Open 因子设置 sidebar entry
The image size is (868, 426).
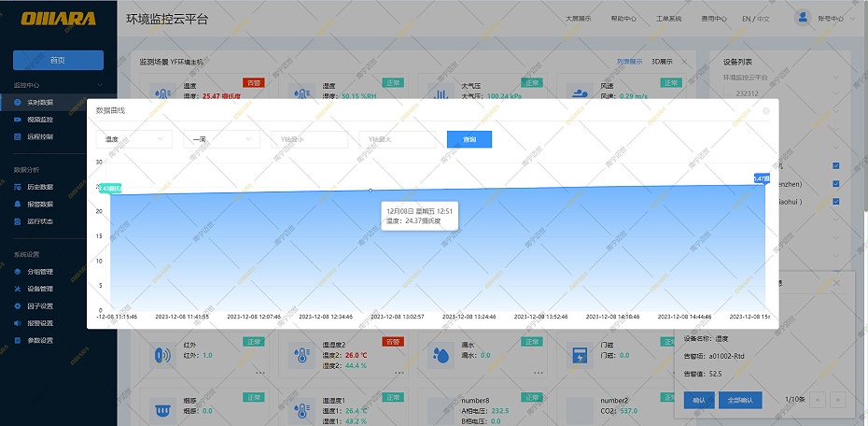pyautogui.click(x=39, y=305)
